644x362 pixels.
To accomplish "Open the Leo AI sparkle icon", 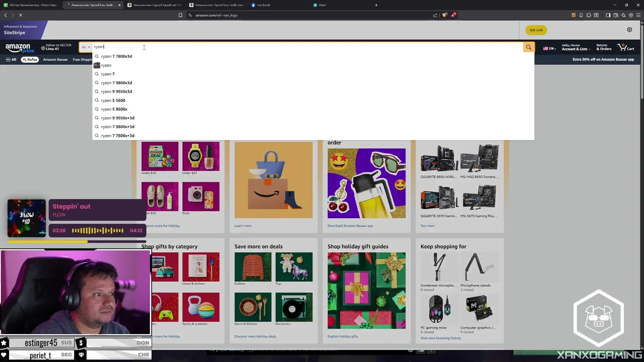I will coord(623,15).
